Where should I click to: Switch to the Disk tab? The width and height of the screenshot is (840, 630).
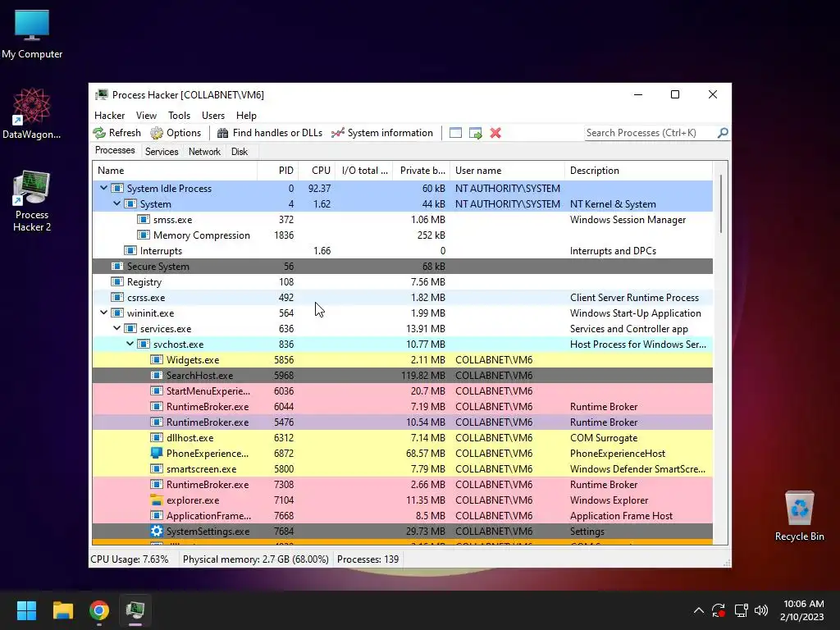[x=240, y=152]
